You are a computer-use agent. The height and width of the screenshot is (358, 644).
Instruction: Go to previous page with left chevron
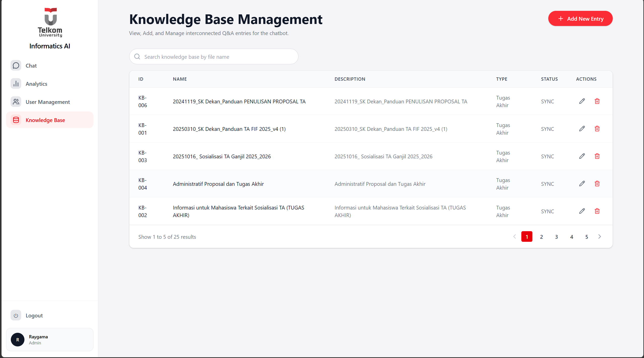coord(515,236)
